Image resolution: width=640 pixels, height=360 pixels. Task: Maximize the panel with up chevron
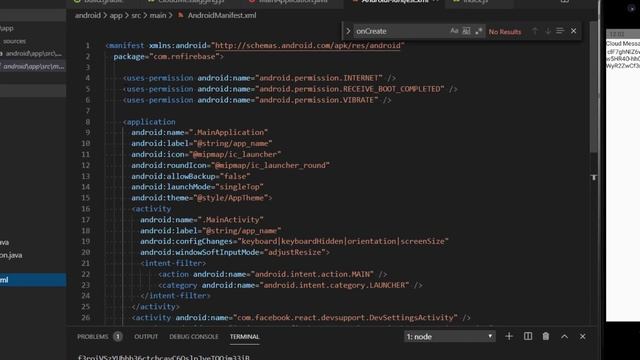tap(564, 337)
